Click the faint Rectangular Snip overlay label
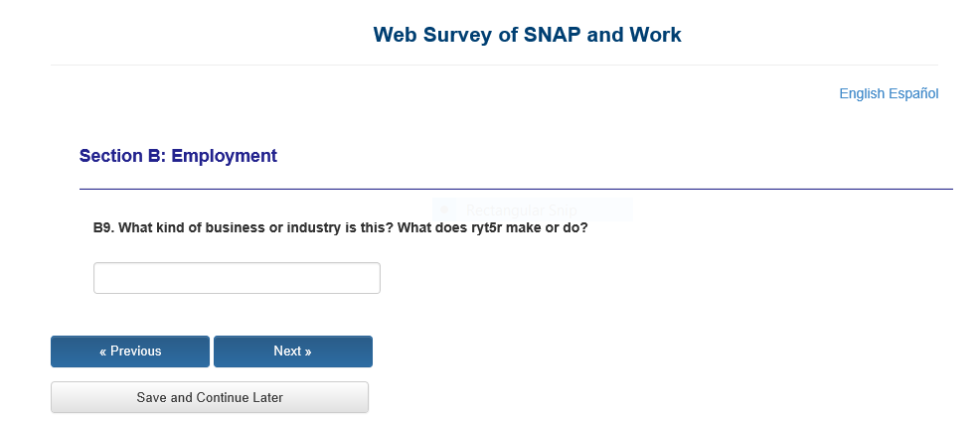Screen dimensions: 980x422 tap(521, 210)
